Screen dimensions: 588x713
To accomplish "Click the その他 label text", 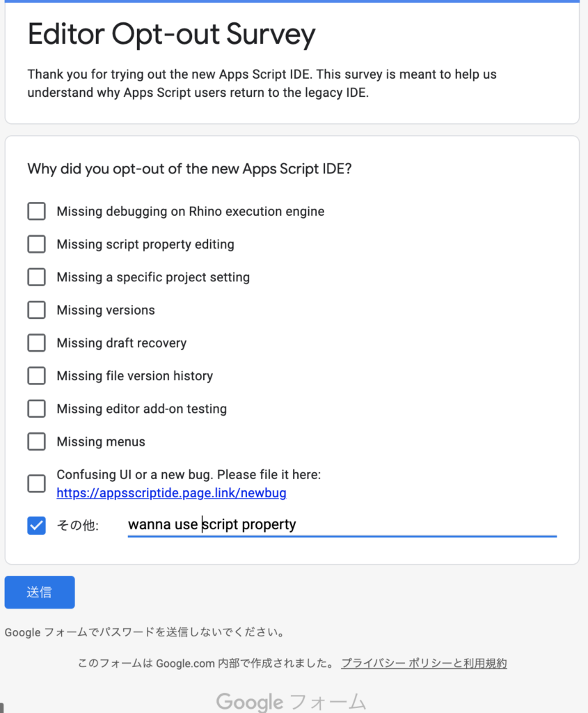I will click(x=77, y=525).
